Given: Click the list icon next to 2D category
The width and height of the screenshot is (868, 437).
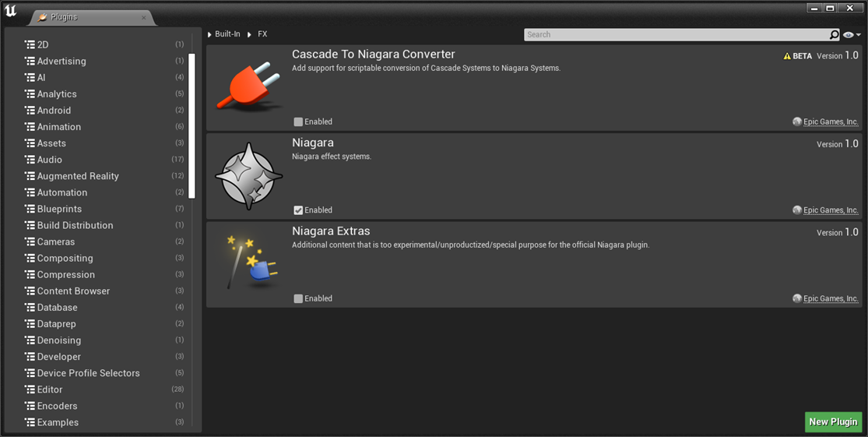Looking at the screenshot, I should (30, 44).
